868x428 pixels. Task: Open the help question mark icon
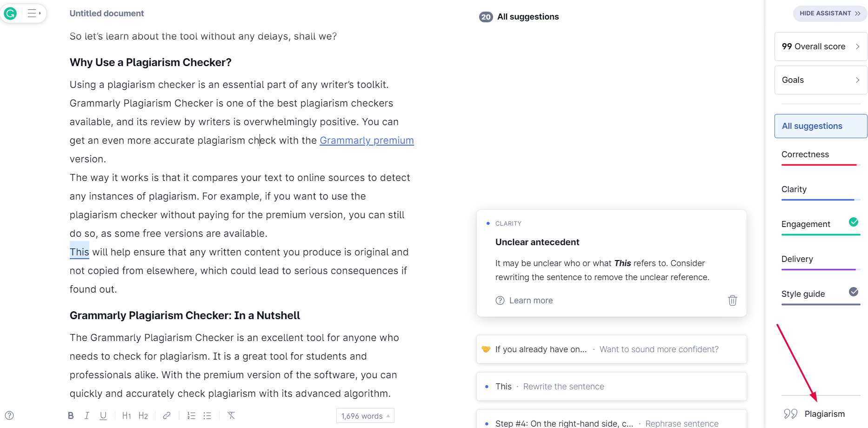click(x=9, y=415)
